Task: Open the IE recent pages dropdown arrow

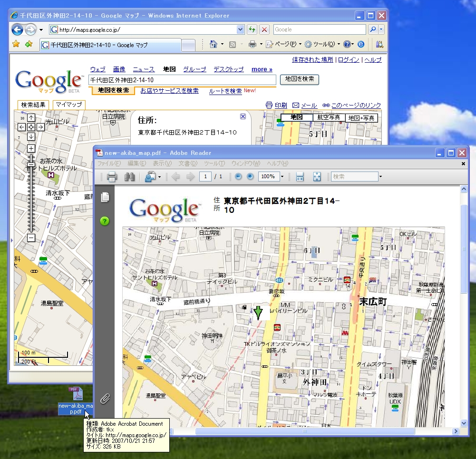Action: tap(41, 30)
